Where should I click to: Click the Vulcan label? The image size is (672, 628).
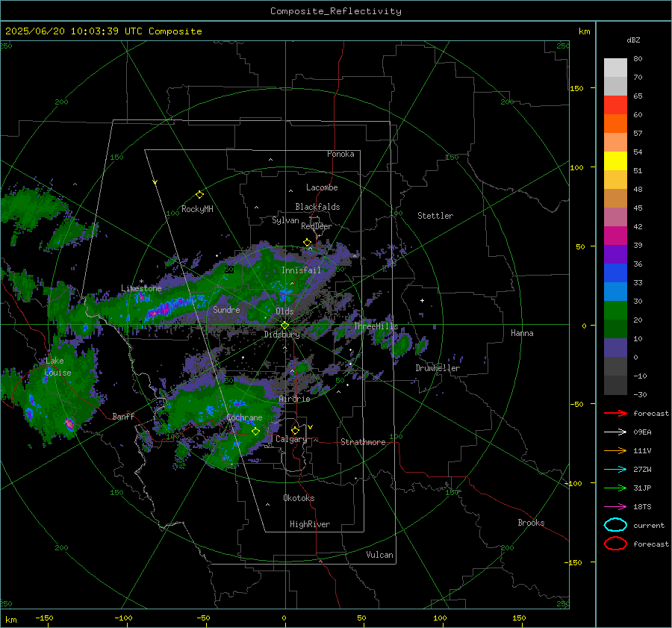379,555
